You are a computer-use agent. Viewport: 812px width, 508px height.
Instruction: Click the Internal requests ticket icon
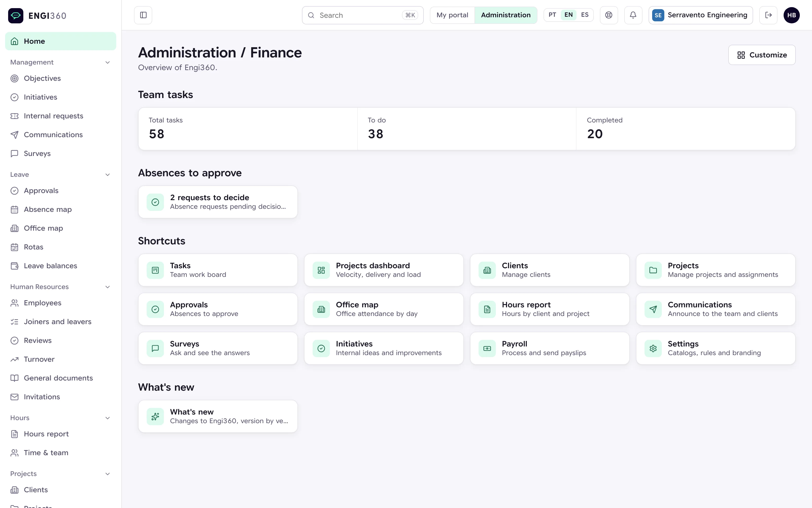pos(14,116)
